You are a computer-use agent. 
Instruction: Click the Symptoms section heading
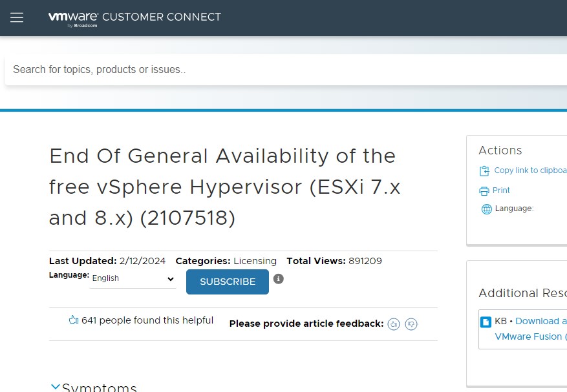[x=100, y=387]
